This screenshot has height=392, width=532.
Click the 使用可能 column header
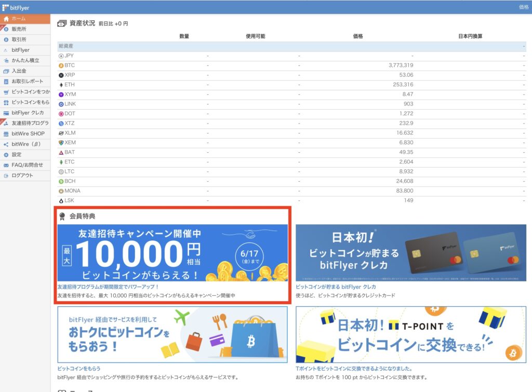(x=256, y=36)
